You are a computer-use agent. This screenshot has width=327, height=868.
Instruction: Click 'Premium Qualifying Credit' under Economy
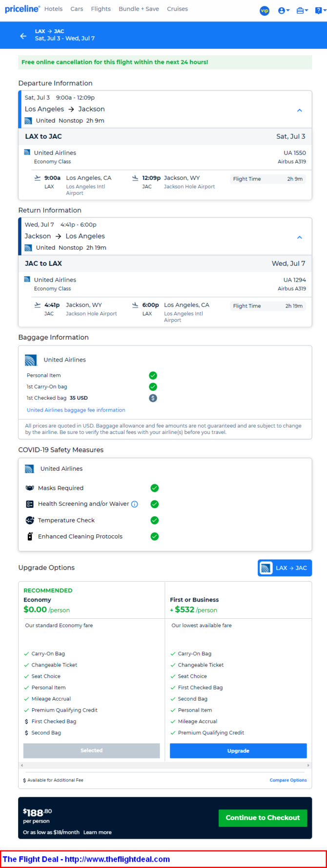pos(64,710)
